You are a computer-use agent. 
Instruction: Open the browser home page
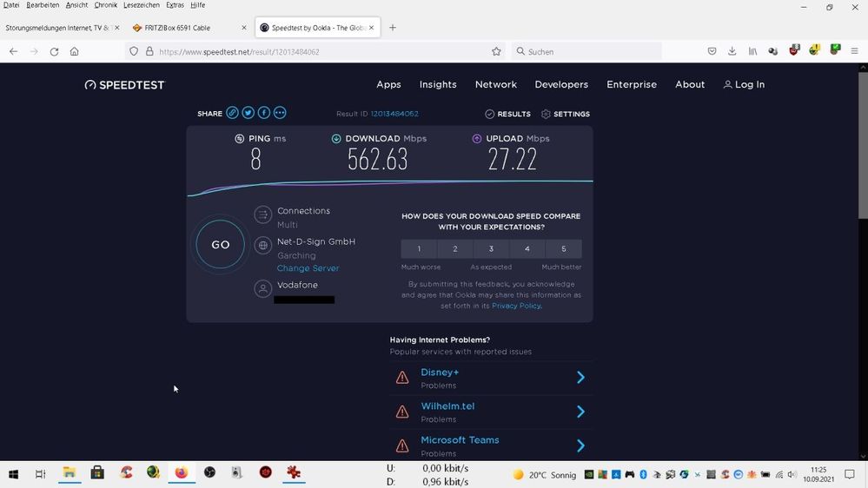(74, 51)
